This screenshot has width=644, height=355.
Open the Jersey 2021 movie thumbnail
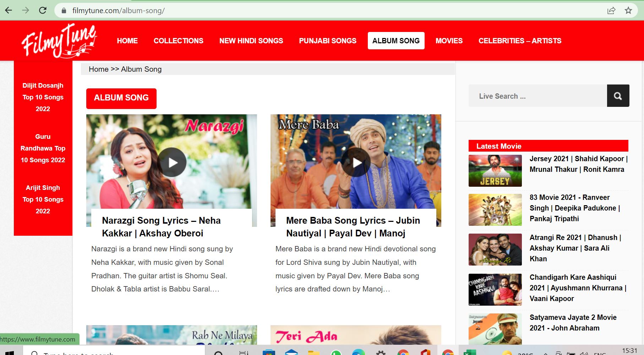[495, 171]
